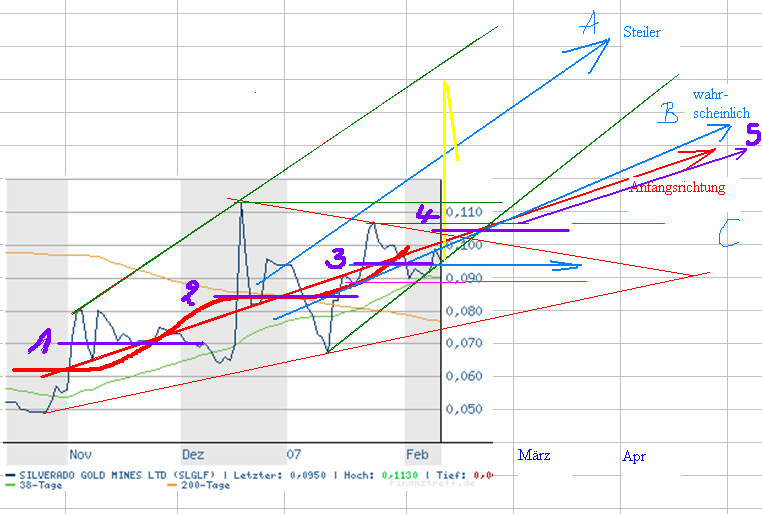Screen dimensions: 762x514
Task: Select the 0,070 price axis value
Action: (x=464, y=343)
